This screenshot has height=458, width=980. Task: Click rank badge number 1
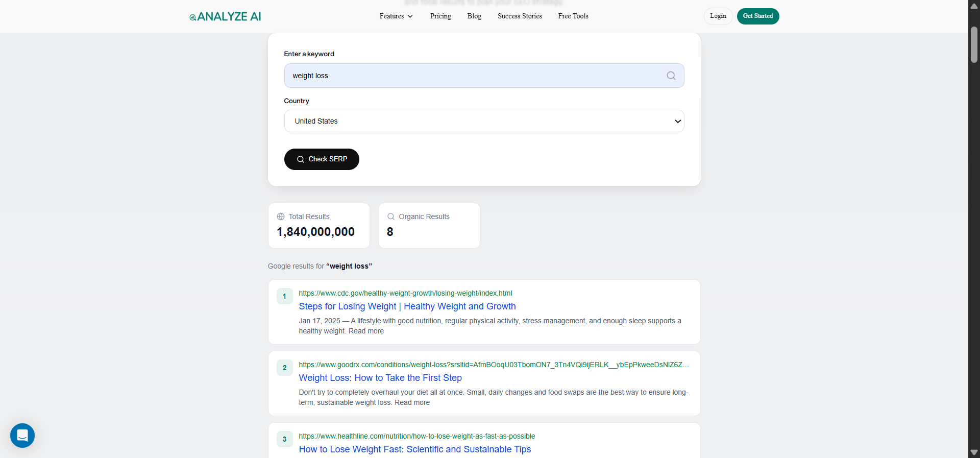[x=285, y=296]
